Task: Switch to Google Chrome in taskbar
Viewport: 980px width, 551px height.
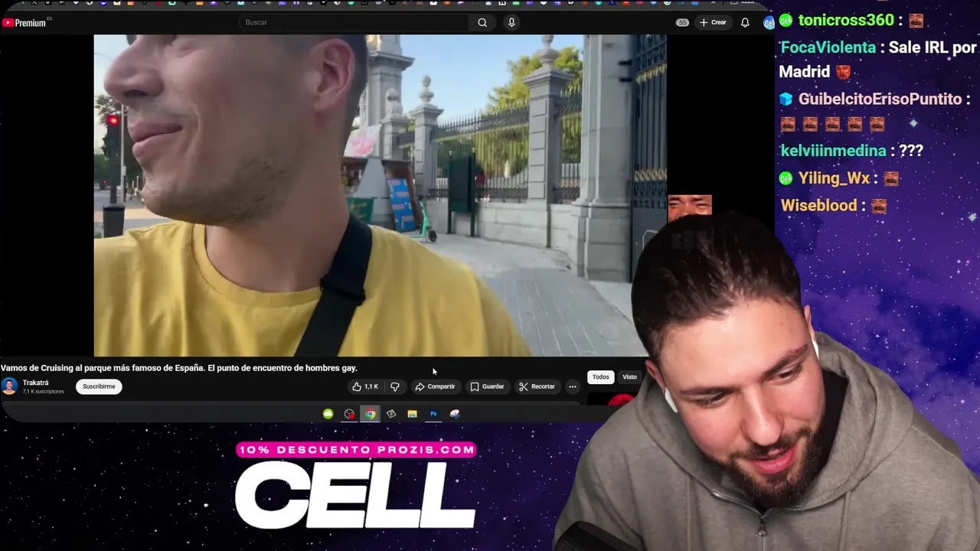Action: [x=371, y=414]
